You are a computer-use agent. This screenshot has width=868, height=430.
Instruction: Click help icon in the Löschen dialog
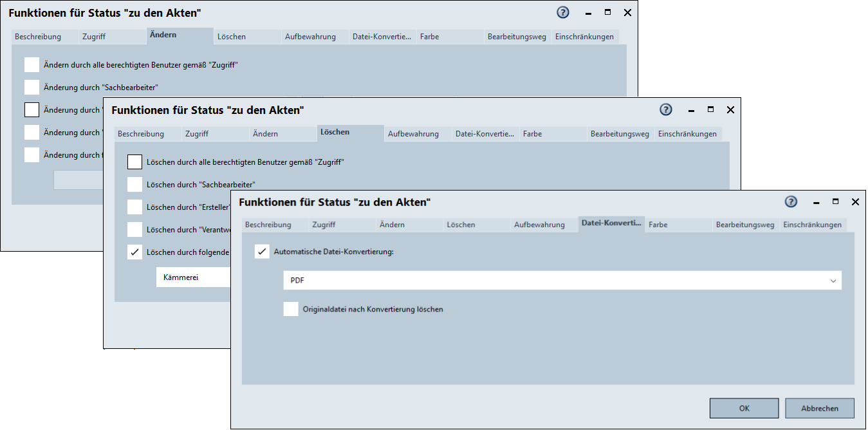click(x=666, y=110)
